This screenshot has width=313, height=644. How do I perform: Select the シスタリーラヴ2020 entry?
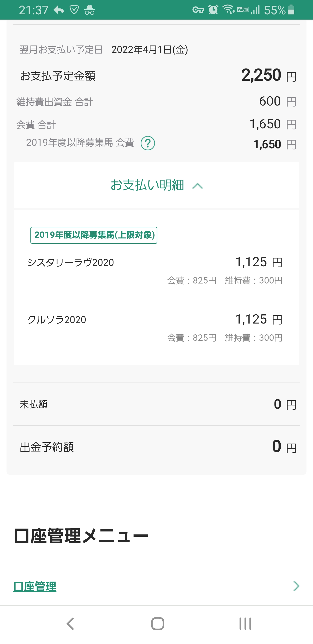70,263
